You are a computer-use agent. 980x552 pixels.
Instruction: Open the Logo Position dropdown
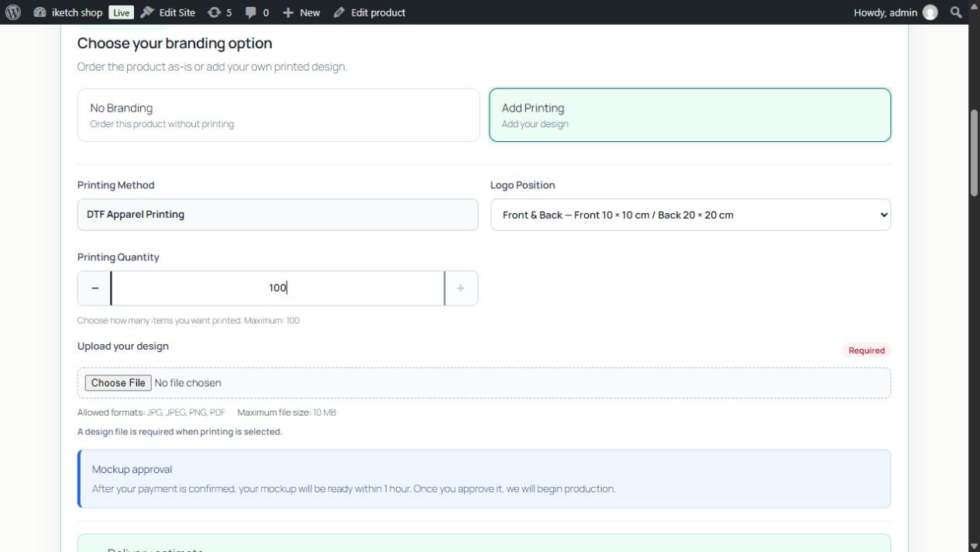[x=690, y=215]
